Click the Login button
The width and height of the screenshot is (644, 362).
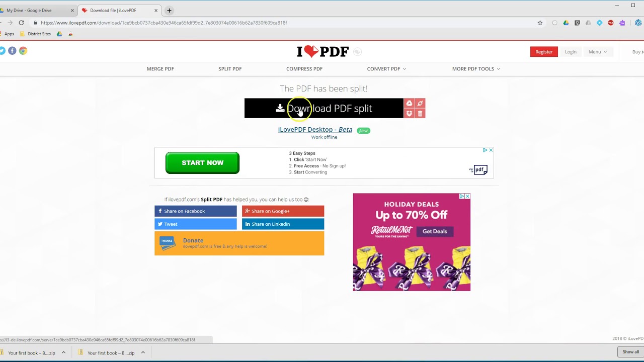click(571, 52)
